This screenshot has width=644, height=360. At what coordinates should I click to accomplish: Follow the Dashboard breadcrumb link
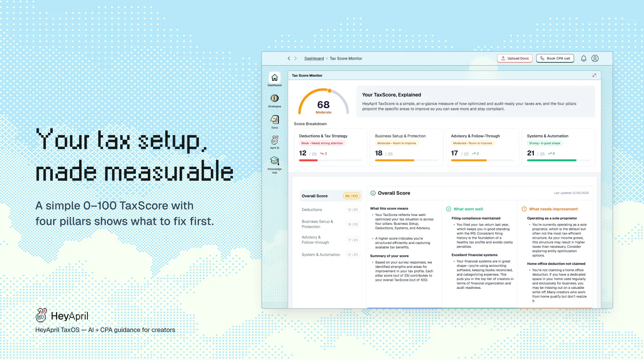[314, 58]
